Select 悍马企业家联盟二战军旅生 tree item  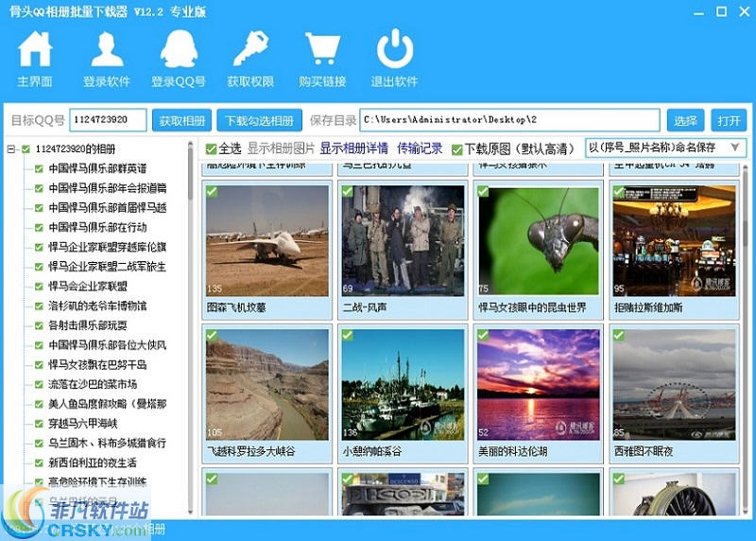coord(108,267)
